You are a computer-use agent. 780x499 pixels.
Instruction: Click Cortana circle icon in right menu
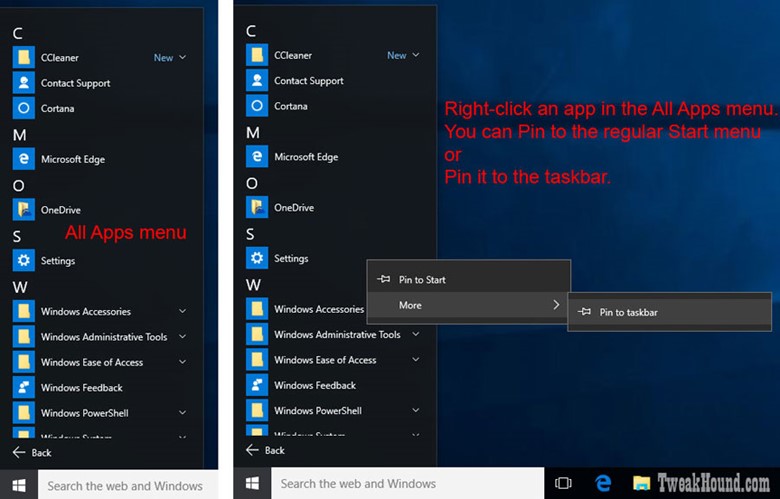(257, 105)
